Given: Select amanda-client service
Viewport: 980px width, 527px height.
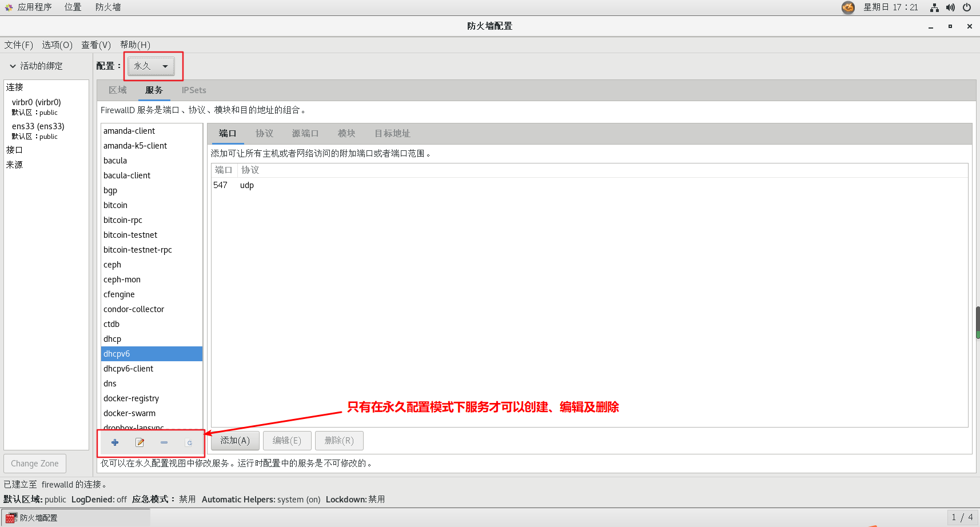Looking at the screenshot, I should (x=152, y=131).
